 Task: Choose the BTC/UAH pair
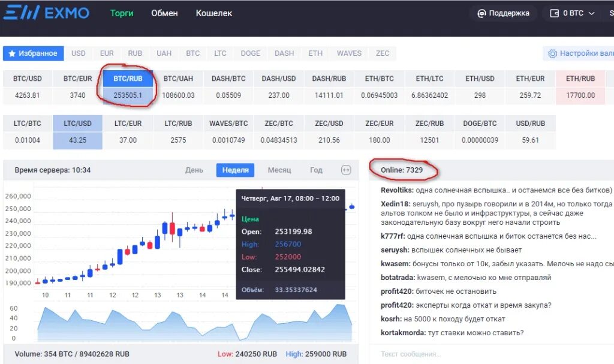coord(178,87)
